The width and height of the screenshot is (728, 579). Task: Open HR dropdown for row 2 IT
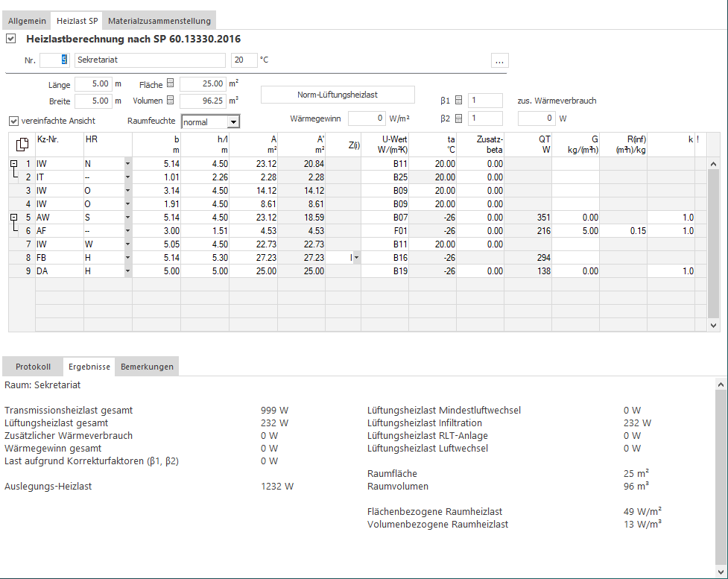coord(127,177)
